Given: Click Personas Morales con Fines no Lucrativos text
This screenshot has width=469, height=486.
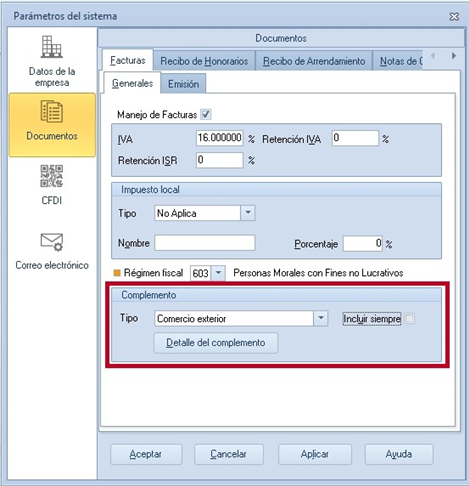Looking at the screenshot, I should 318,273.
